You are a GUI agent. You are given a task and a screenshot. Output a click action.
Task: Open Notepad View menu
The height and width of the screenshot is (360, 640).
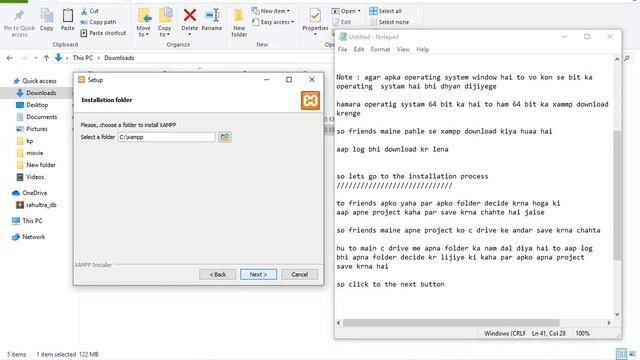(403, 49)
